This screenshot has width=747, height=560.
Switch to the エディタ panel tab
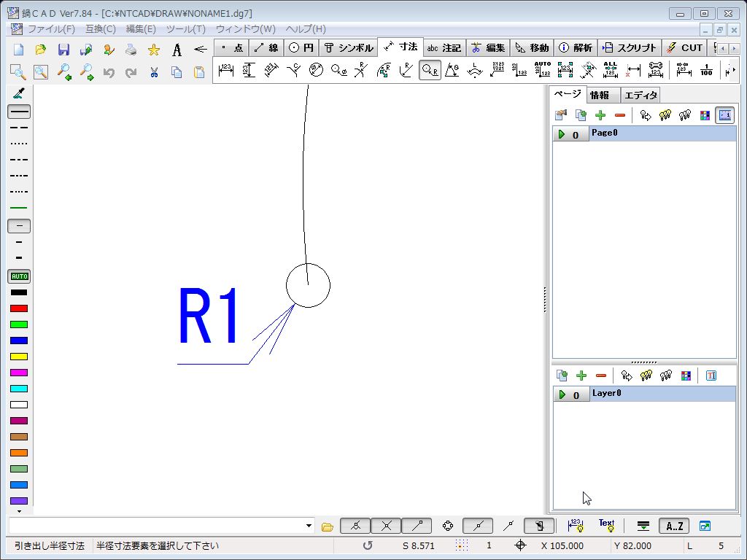point(640,96)
